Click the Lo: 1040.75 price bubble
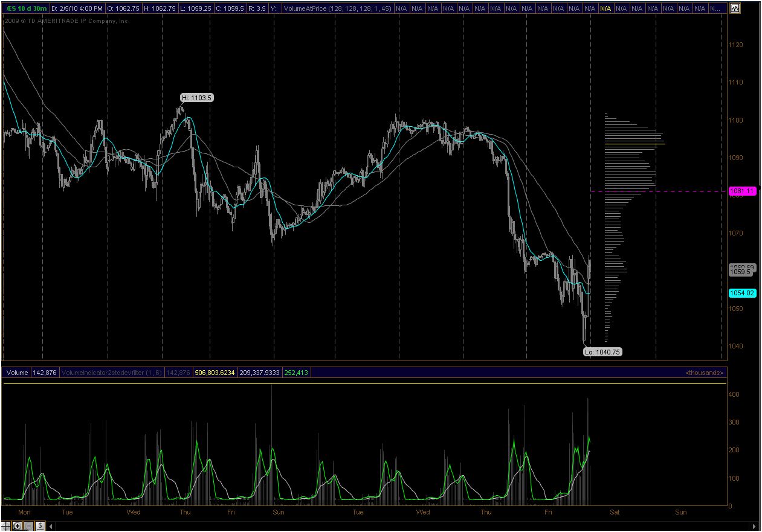The image size is (762, 532). [602, 351]
